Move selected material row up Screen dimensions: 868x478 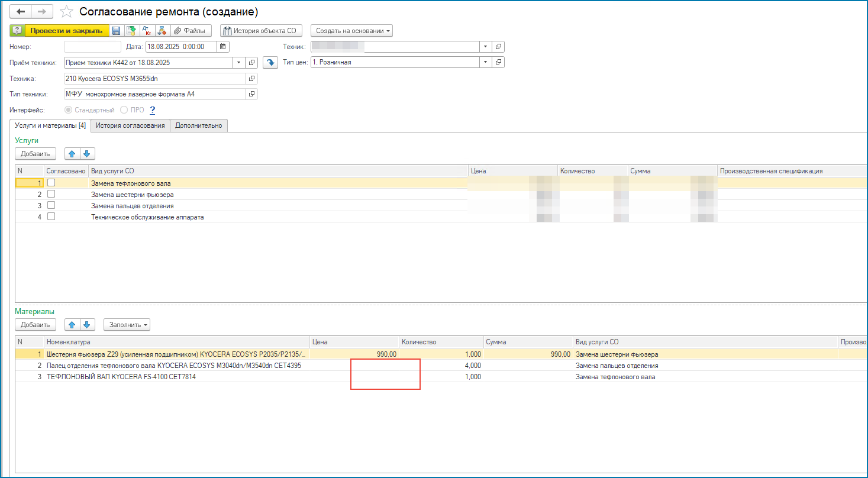72,325
